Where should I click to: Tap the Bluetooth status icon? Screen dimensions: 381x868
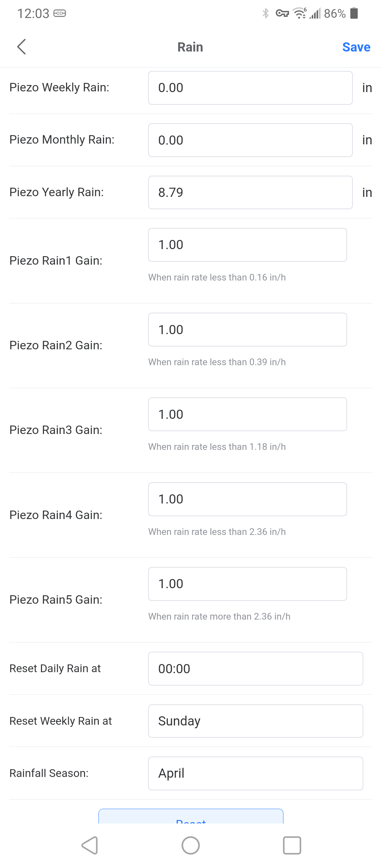(266, 13)
